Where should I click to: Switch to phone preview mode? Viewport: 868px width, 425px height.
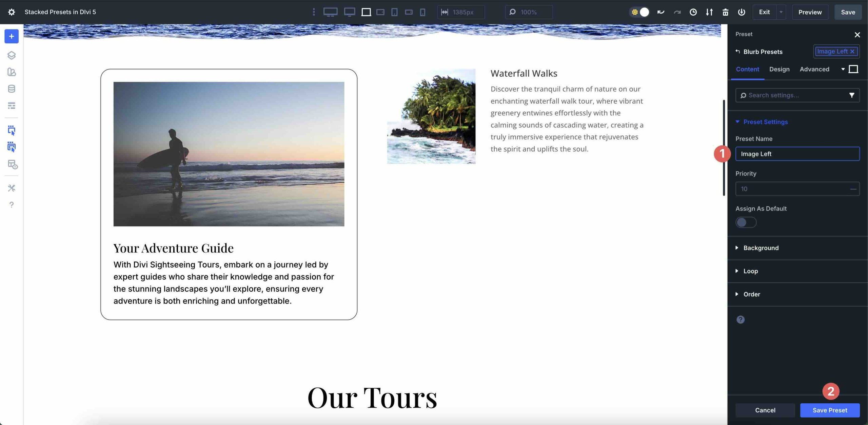coord(422,12)
